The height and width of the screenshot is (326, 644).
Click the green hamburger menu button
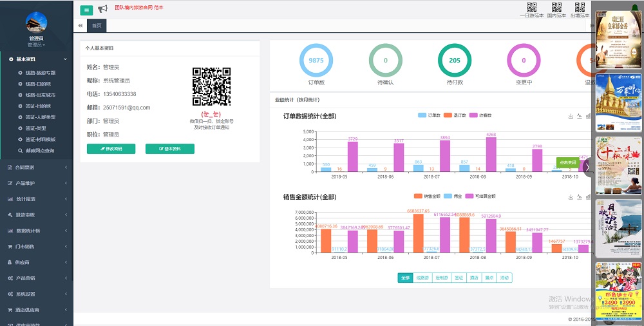86,10
